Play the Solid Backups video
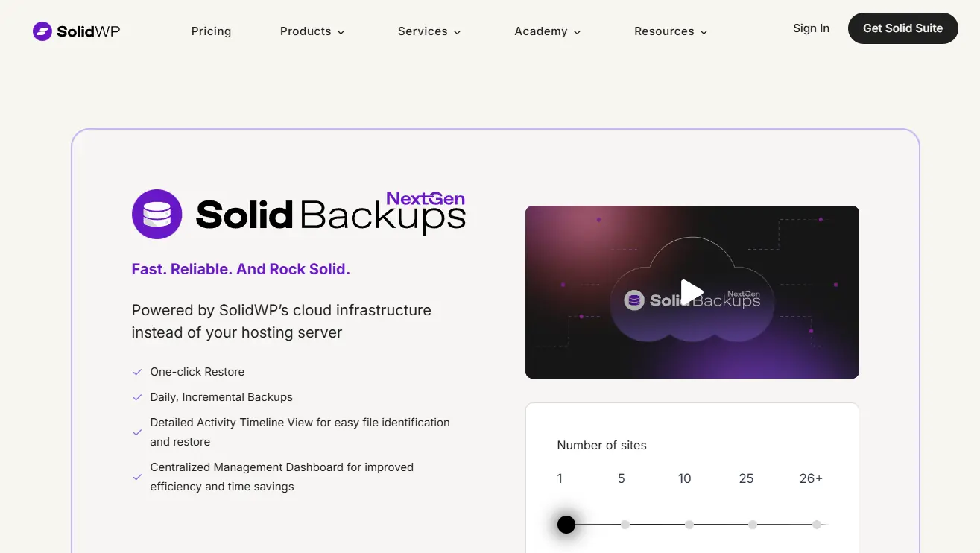Image resolution: width=980 pixels, height=553 pixels. (692, 292)
